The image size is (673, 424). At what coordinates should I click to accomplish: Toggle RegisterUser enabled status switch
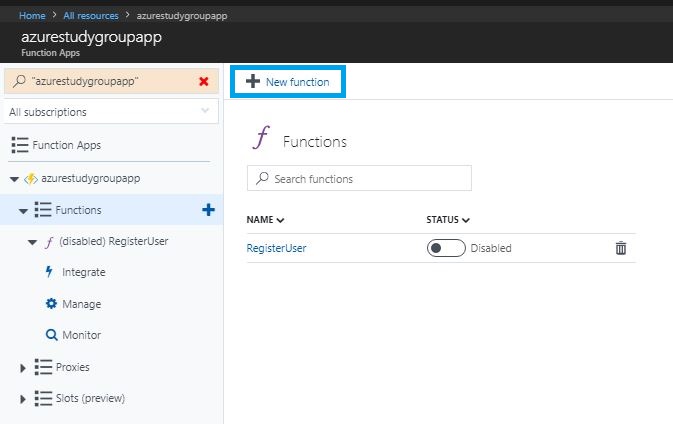[446, 248]
